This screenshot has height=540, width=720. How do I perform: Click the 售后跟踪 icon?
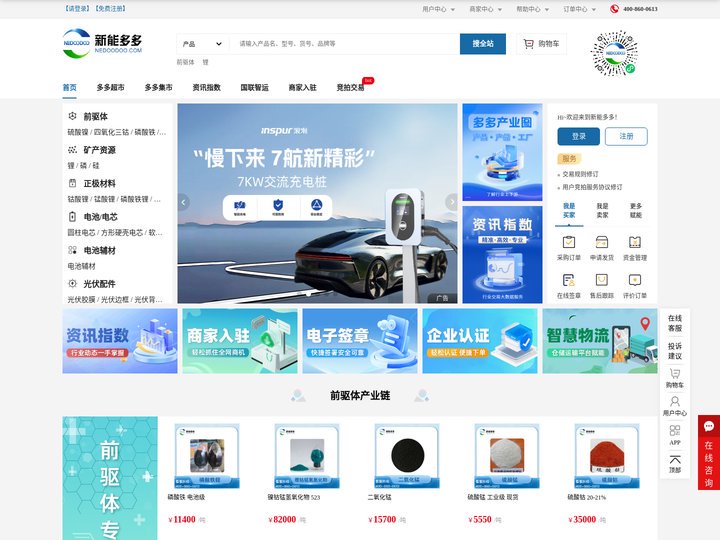click(602, 280)
